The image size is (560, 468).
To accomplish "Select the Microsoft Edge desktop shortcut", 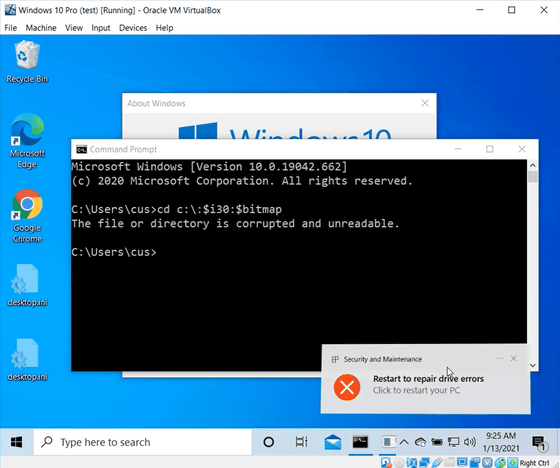I will tap(27, 141).
